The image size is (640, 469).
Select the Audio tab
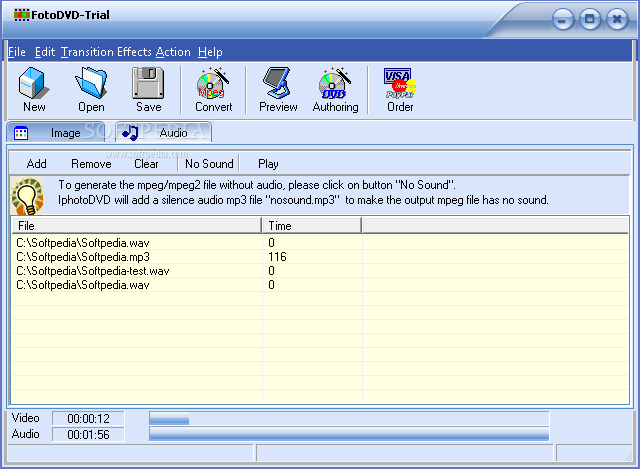[164, 133]
